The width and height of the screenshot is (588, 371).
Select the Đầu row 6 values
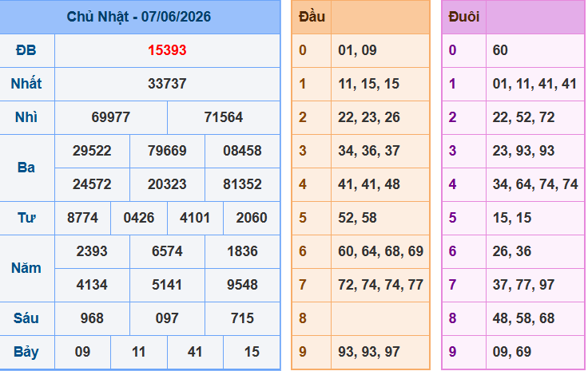coord(380,251)
